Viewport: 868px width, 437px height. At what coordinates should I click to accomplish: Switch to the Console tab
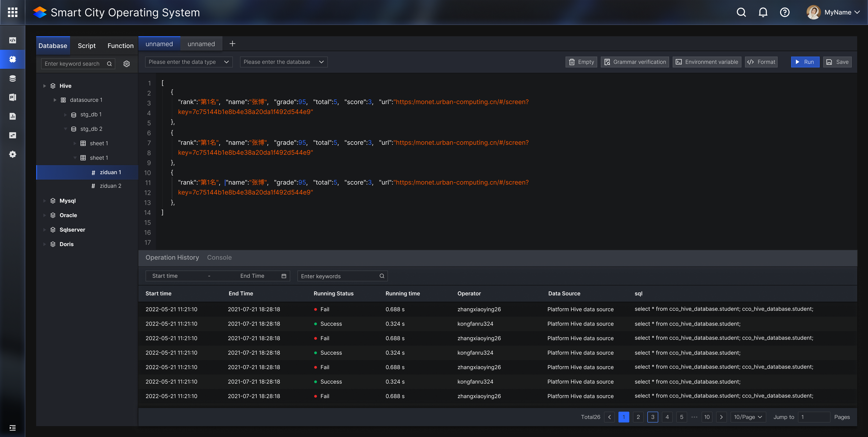219,257
